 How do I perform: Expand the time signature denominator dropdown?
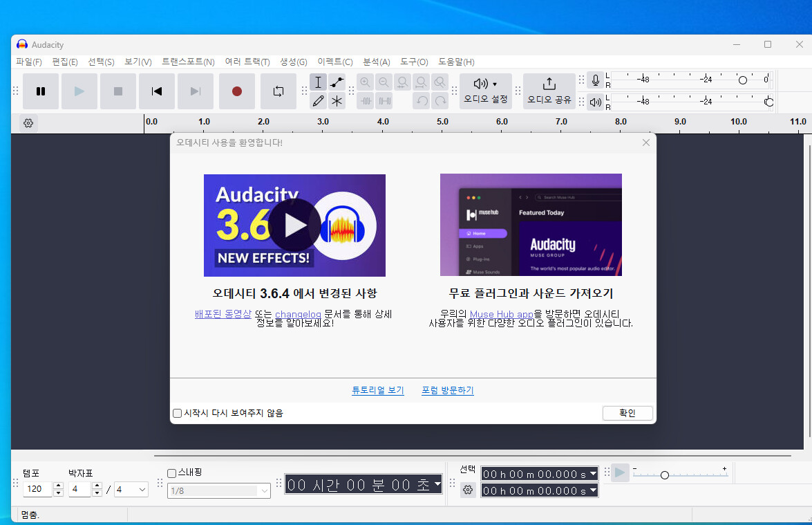[131, 490]
